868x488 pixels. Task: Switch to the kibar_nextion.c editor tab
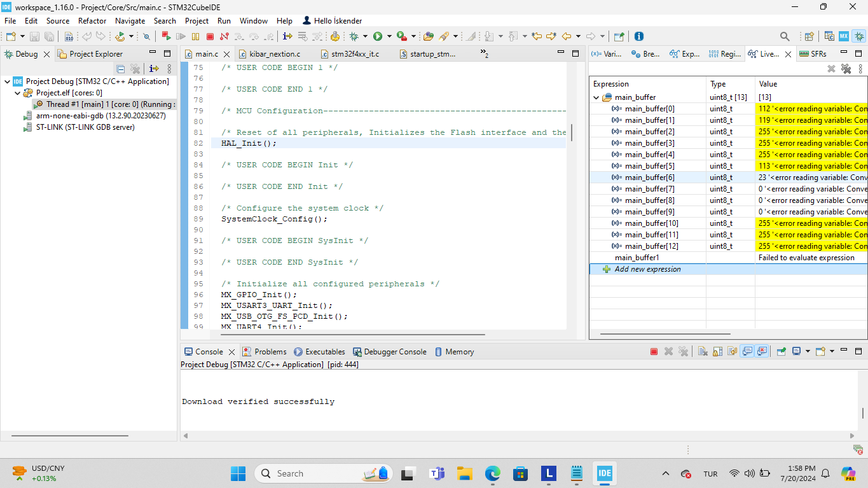click(x=274, y=54)
